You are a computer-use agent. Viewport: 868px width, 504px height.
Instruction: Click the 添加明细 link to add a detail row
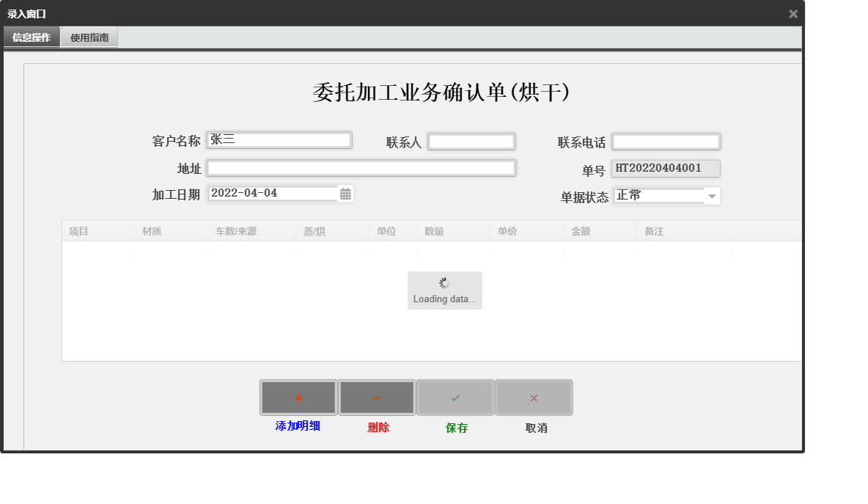[298, 426]
